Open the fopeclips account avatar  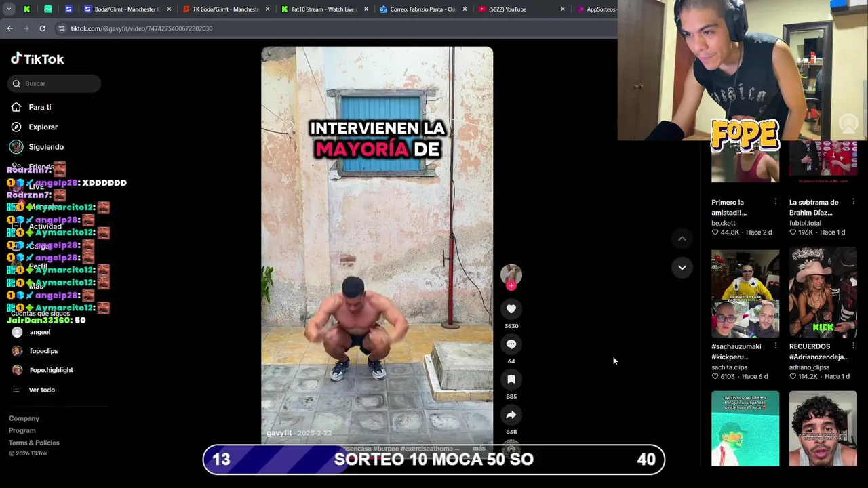[x=17, y=351]
